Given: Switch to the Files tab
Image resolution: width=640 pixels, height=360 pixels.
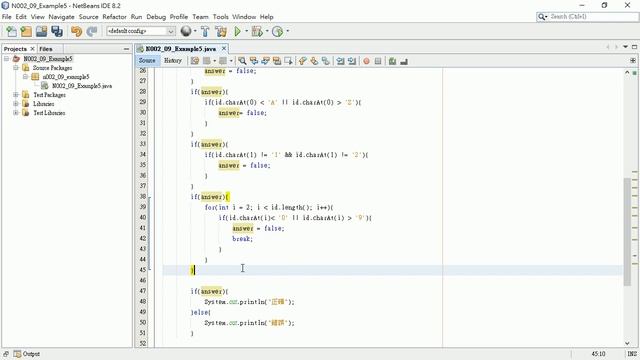Looking at the screenshot, I should coord(46,49).
